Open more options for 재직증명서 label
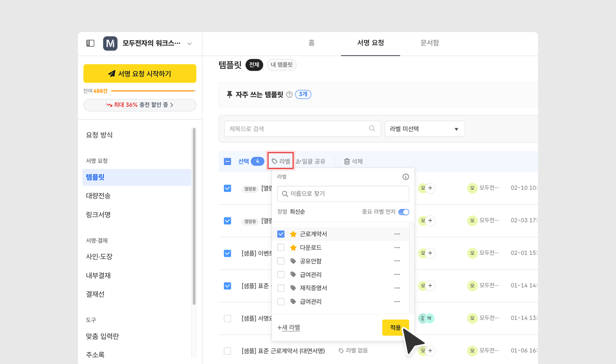Viewport: 616px width, 364px height. tap(397, 288)
